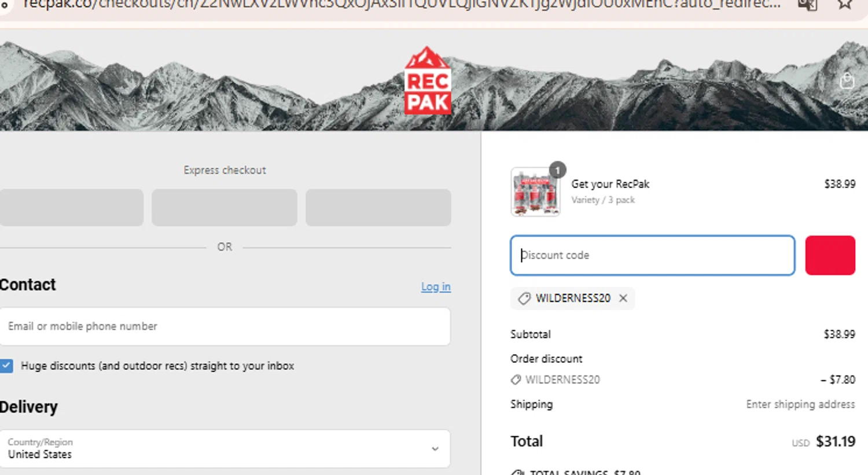Select the Total amount $31.19
Viewport: 868px width, 475px height.
coord(835,441)
